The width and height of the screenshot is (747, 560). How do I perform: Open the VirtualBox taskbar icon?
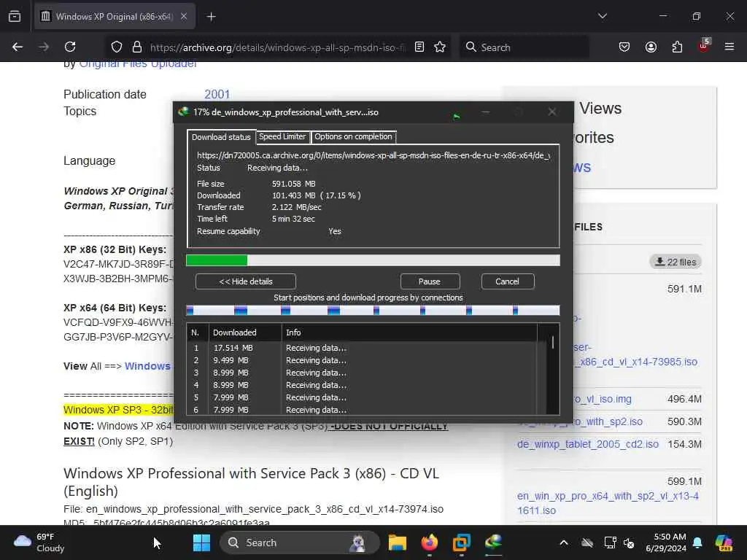coord(461,542)
